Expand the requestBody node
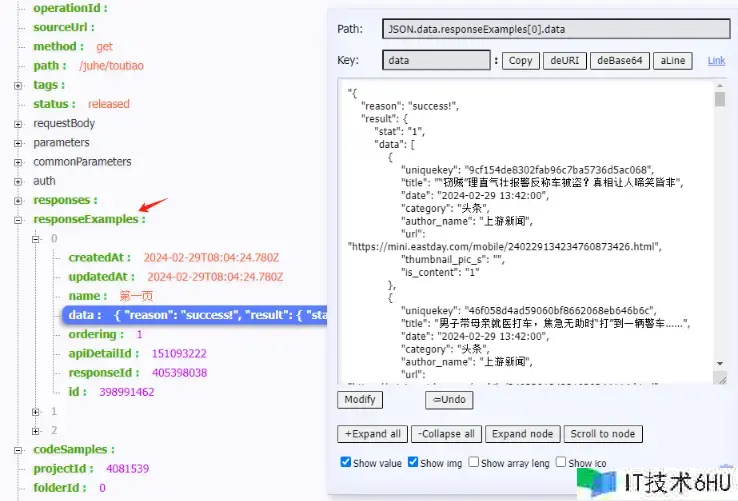 (x=18, y=124)
